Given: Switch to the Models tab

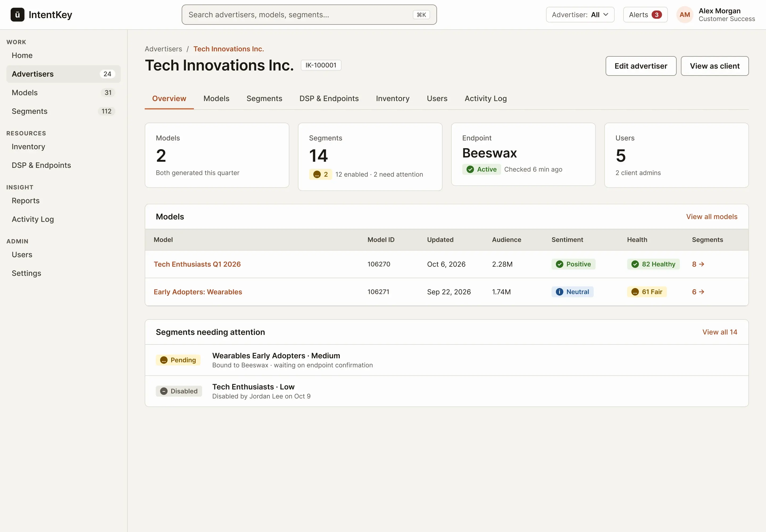Looking at the screenshot, I should tap(216, 98).
